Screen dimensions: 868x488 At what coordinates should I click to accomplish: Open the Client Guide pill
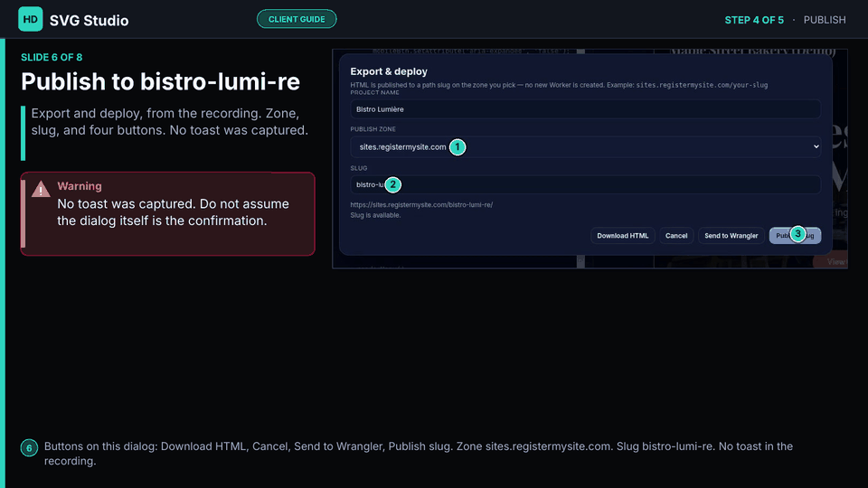(297, 19)
